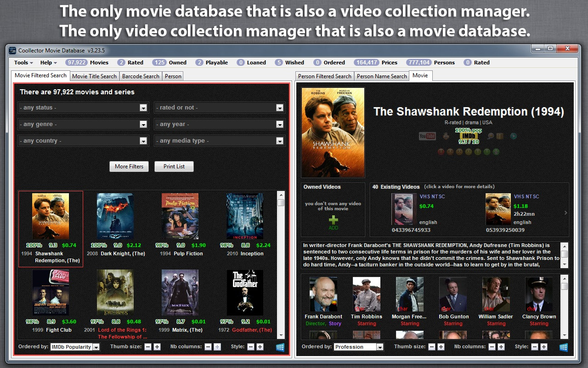This screenshot has height=368, width=588.
Task: Open the Profession ordering dropdown
Action: click(x=359, y=347)
